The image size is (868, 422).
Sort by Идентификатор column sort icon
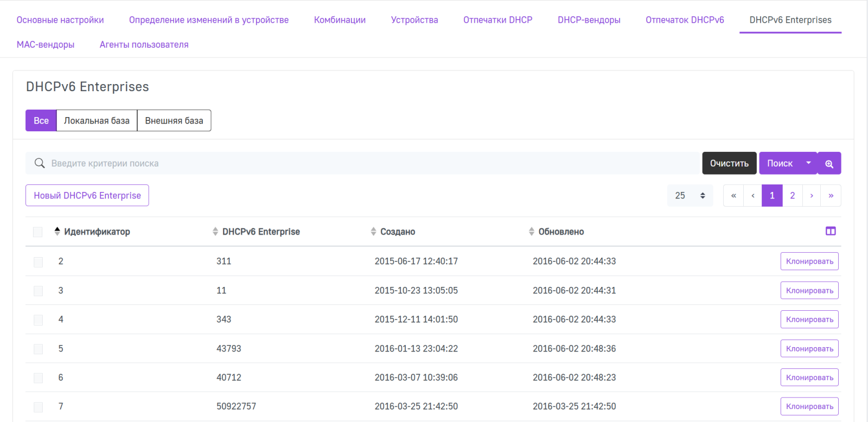(58, 232)
